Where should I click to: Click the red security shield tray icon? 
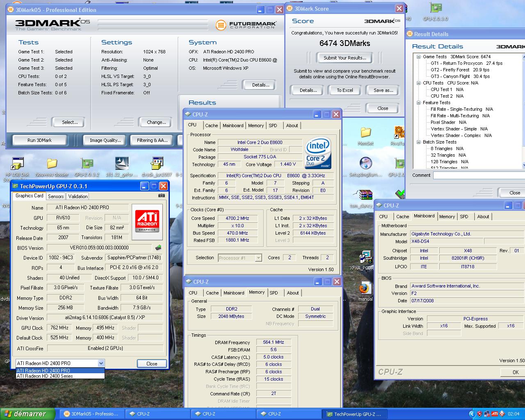(x=479, y=414)
